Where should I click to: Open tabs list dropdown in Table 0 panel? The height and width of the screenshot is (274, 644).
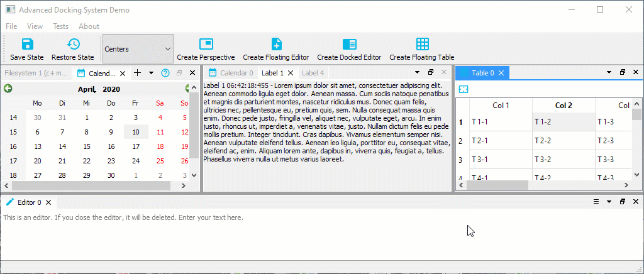pyautogui.click(x=609, y=73)
